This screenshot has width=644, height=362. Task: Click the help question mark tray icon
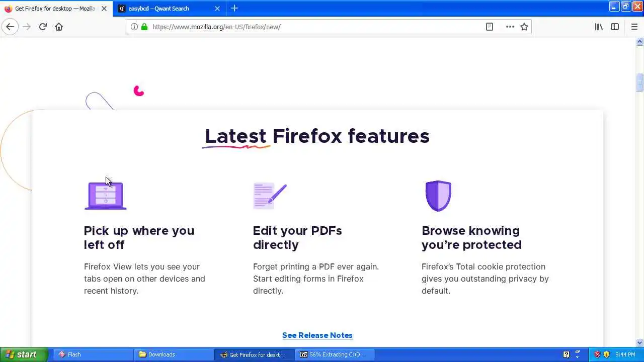click(x=567, y=354)
